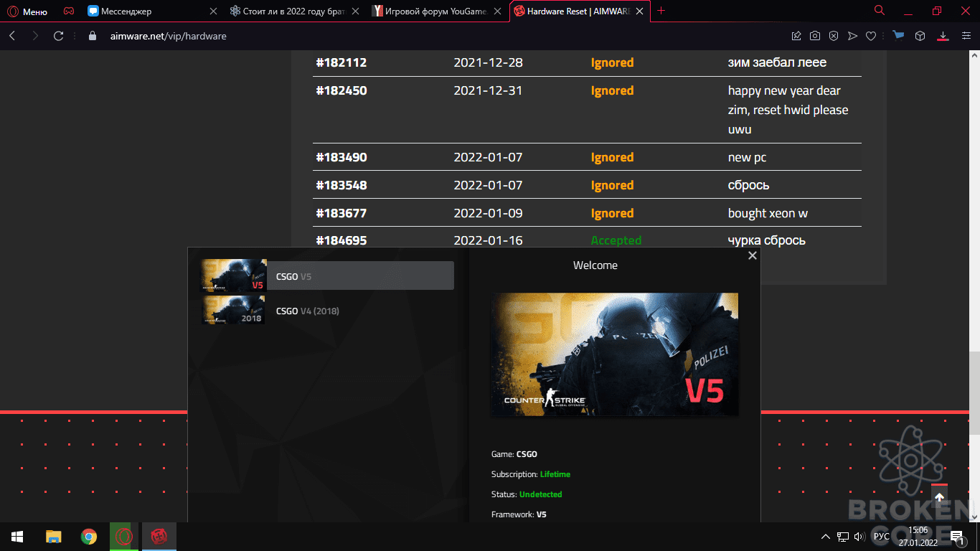Click the Counter-Strike V5 banner image
Image resolution: width=980 pixels, height=551 pixels.
(615, 354)
